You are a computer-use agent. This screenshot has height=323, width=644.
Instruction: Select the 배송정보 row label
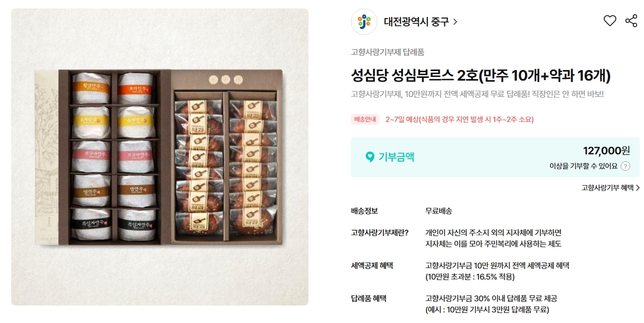point(364,211)
